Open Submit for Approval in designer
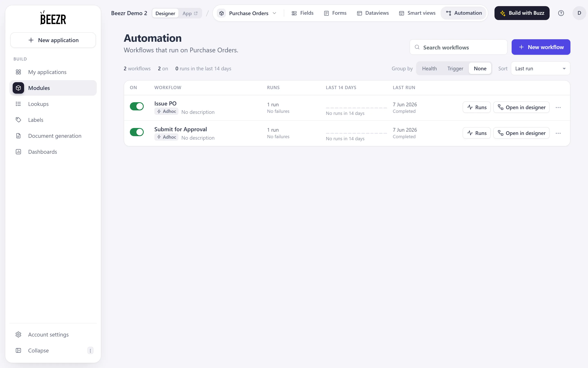The image size is (588, 368). (521, 133)
